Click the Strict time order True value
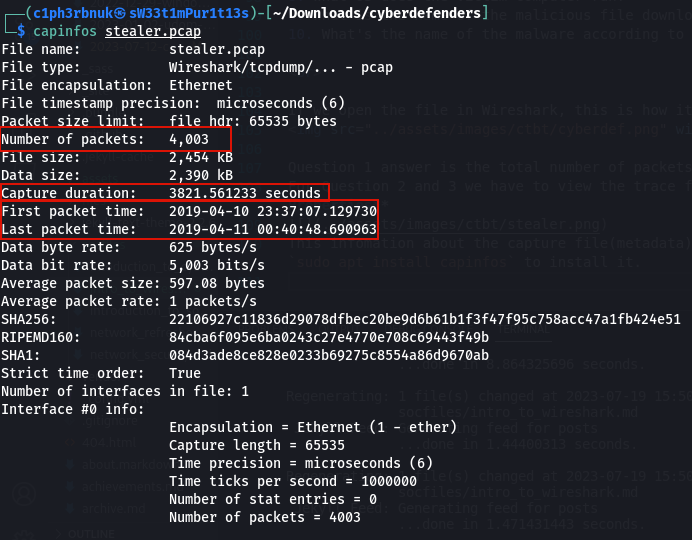The height and width of the screenshot is (540, 692). pos(185,373)
